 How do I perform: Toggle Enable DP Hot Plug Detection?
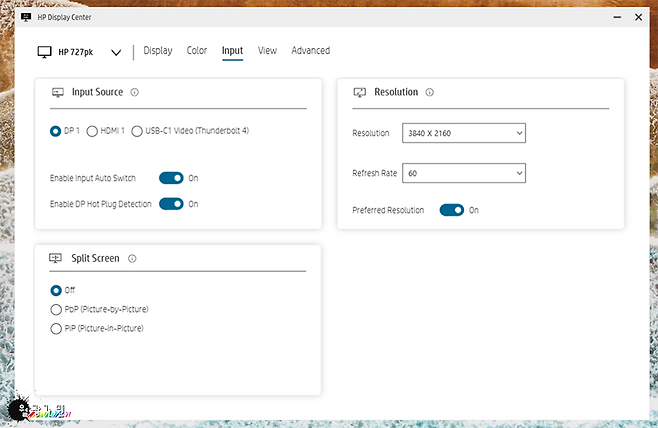pyautogui.click(x=171, y=204)
